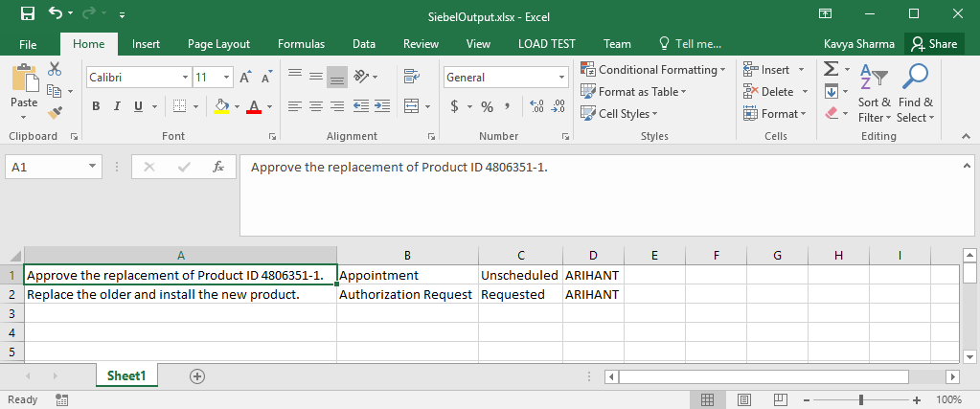980x409 pixels.
Task: Click the Percent Style icon
Action: (x=487, y=106)
